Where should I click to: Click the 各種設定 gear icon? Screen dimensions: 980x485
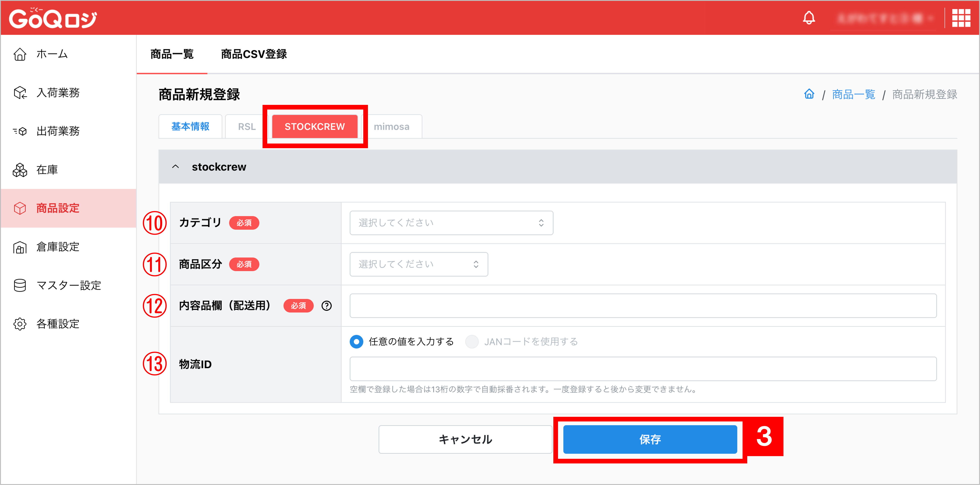20,324
